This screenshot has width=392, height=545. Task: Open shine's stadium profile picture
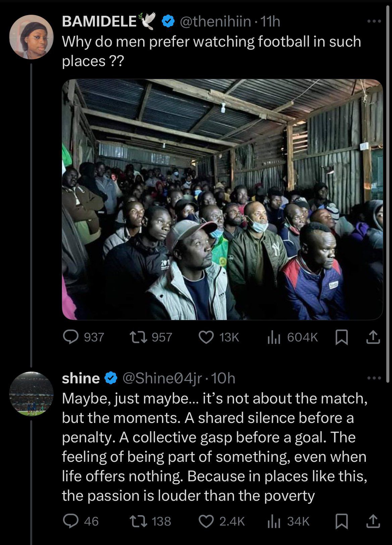tap(31, 394)
